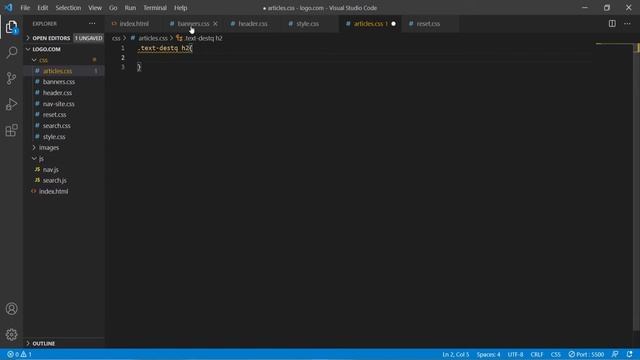
Task: Open the Edit menu
Action: pos(42,8)
